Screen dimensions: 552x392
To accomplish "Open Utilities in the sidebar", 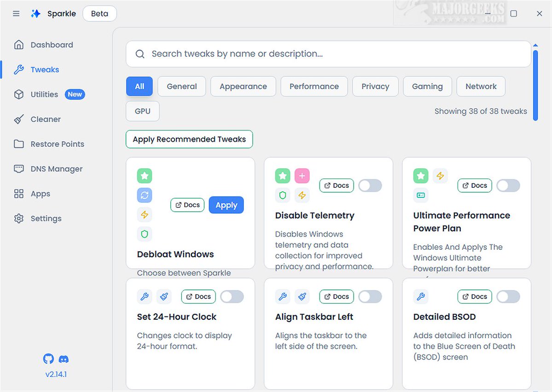I will point(44,94).
